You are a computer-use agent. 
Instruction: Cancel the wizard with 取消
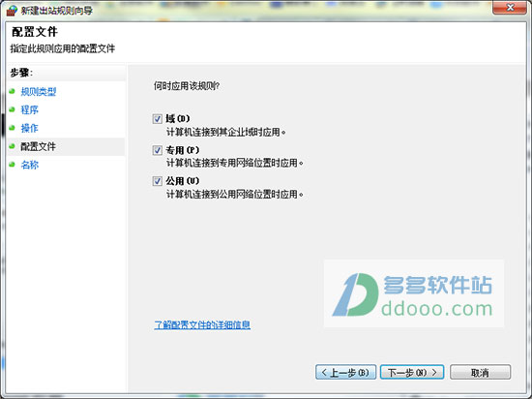pos(480,372)
